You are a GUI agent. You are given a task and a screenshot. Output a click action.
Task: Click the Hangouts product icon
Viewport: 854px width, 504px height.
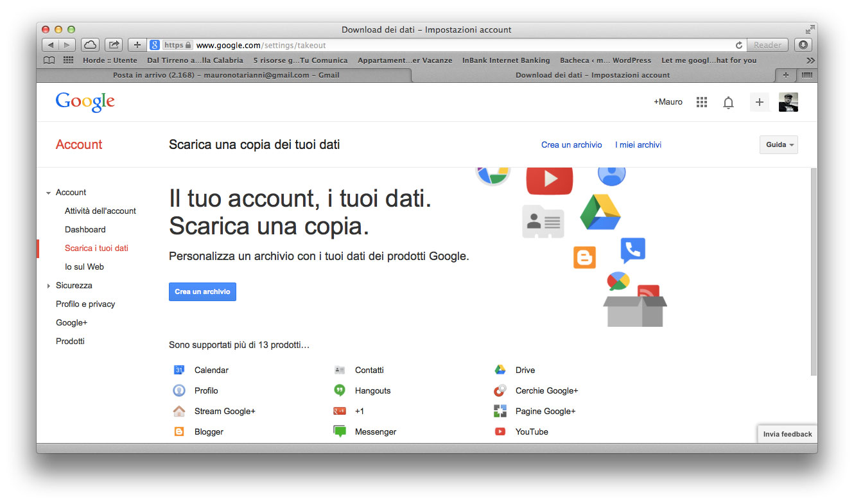pos(340,390)
